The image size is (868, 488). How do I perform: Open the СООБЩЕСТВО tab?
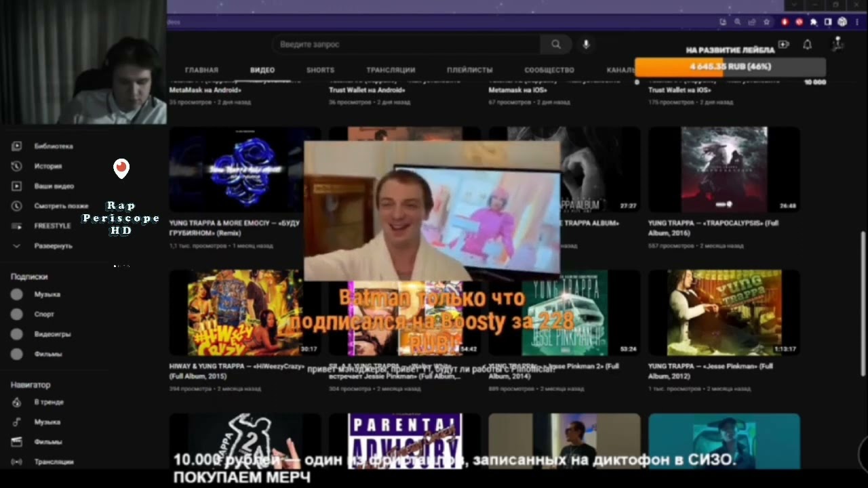(549, 70)
